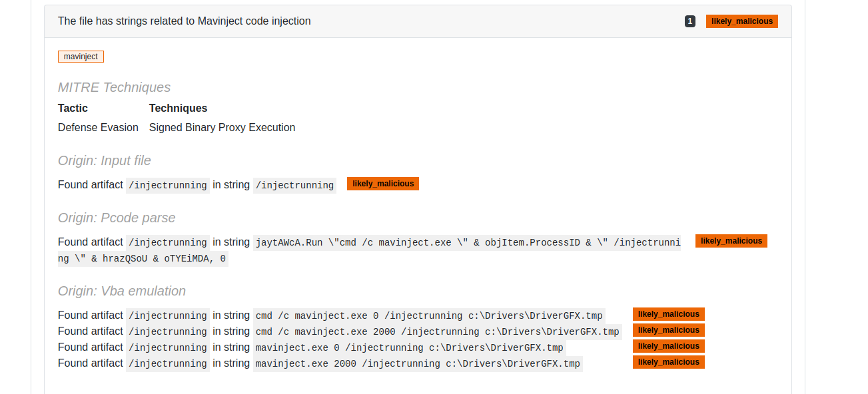Click the Origin: Pcode parse heading
Screen dimensions: 868x394
[x=117, y=218]
